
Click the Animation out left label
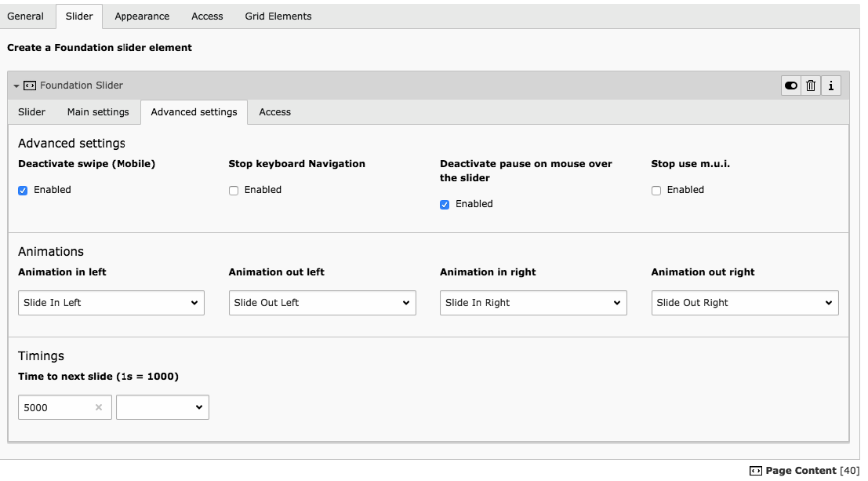point(276,272)
